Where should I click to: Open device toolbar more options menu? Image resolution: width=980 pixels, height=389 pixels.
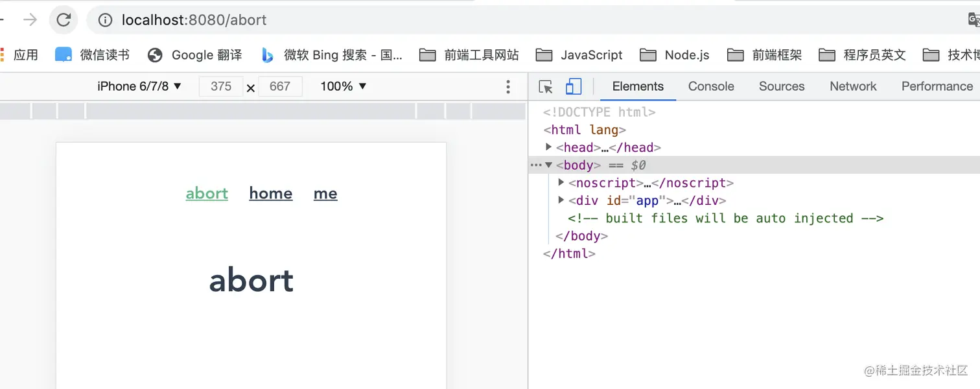[x=508, y=87]
